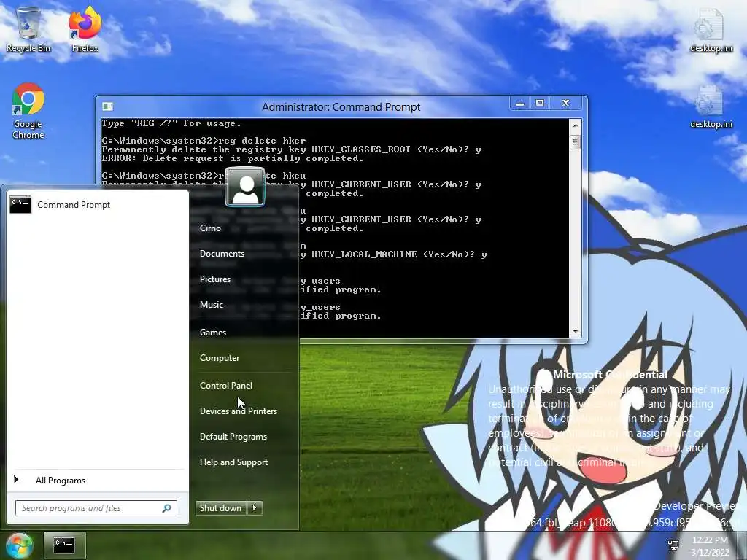Click the Command Prompt scrollbar thumb
The image size is (747, 560).
(576, 141)
